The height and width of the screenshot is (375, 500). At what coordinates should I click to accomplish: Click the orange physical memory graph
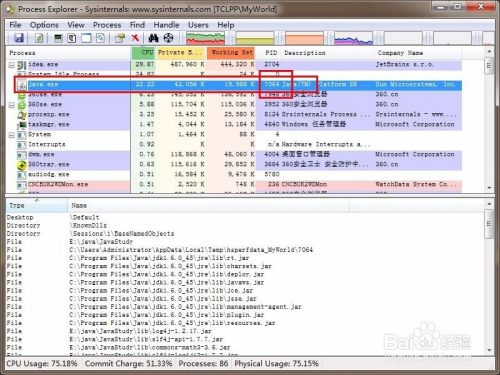tap(304, 38)
